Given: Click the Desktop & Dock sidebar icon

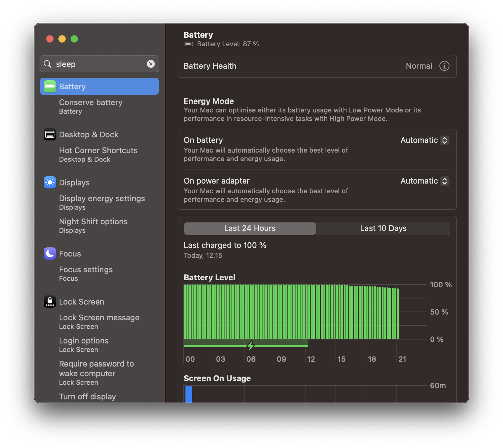Looking at the screenshot, I should (x=50, y=134).
